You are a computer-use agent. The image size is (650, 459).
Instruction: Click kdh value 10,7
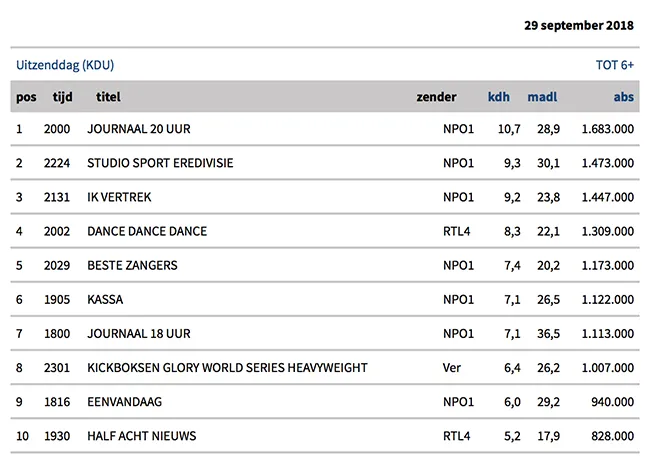[509, 129]
